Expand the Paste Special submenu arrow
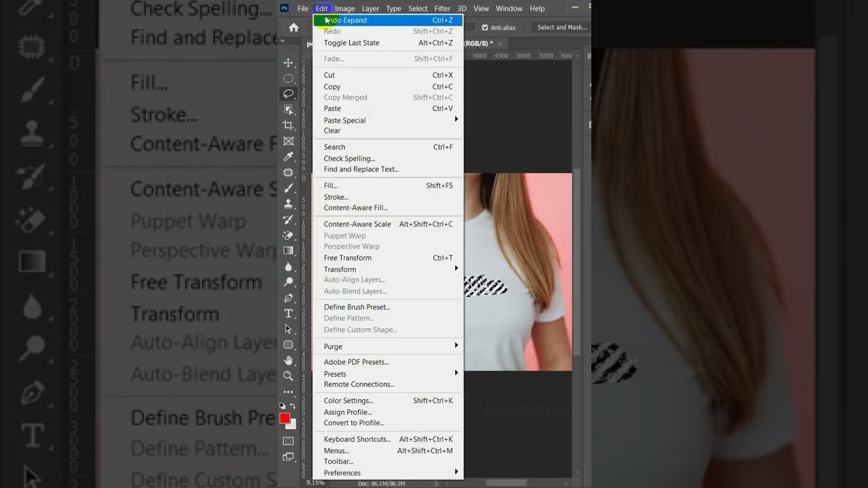The image size is (868, 488). (x=456, y=119)
